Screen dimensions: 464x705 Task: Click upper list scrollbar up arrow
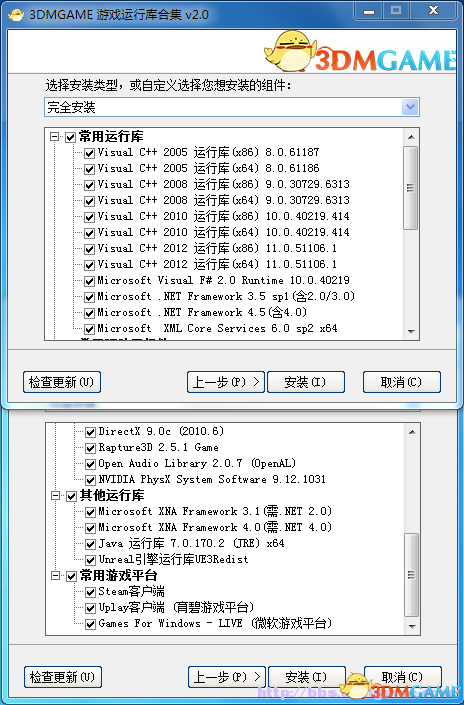point(411,137)
